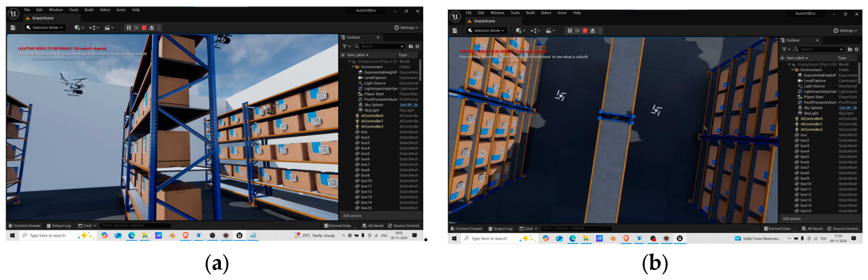Open the Outliner filter options in (a)
Image resolution: width=868 pixels, height=280 pixels.
pos(346,46)
